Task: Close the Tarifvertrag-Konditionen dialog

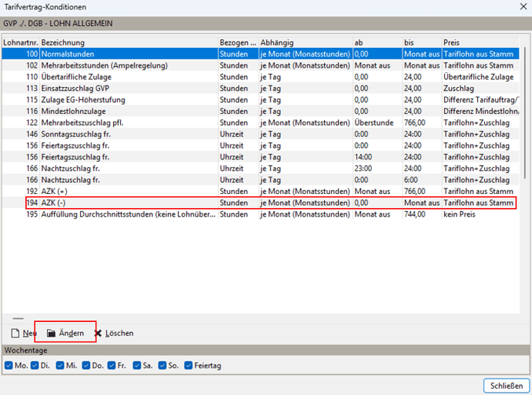Action: pos(523,6)
